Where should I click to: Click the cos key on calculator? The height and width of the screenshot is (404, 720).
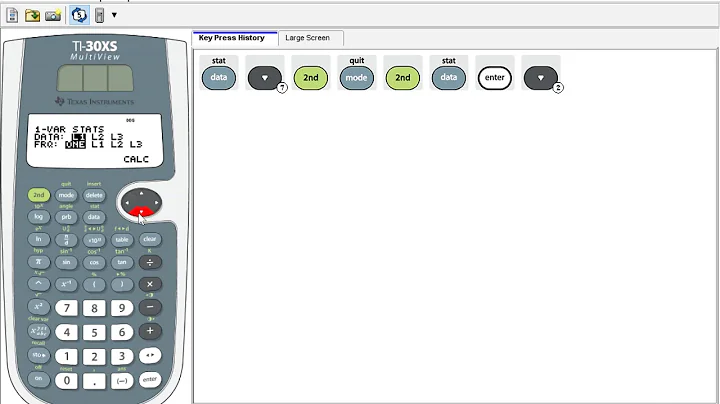94,262
